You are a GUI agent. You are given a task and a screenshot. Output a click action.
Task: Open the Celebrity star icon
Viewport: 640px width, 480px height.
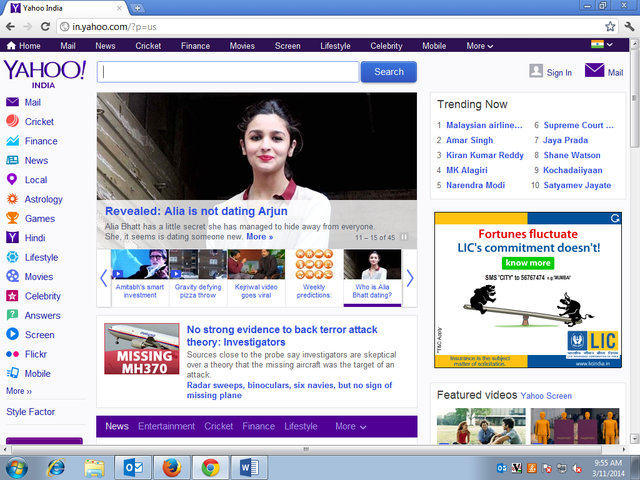[x=12, y=296]
